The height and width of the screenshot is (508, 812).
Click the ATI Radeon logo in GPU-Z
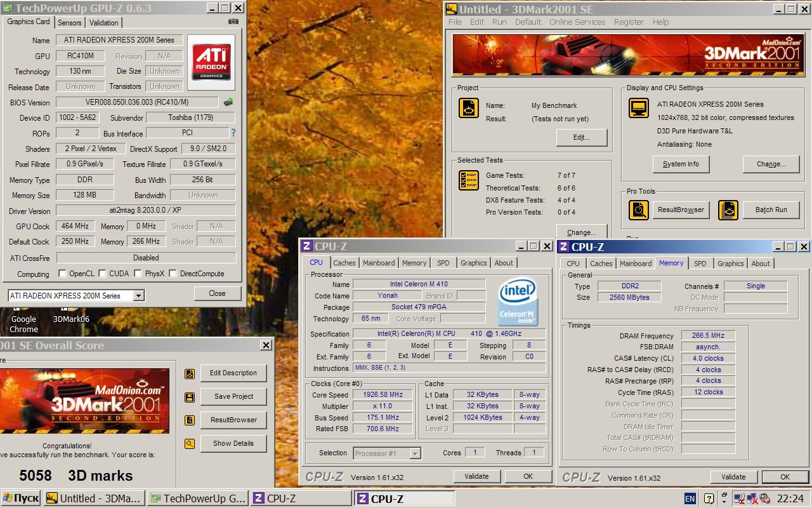(211, 62)
